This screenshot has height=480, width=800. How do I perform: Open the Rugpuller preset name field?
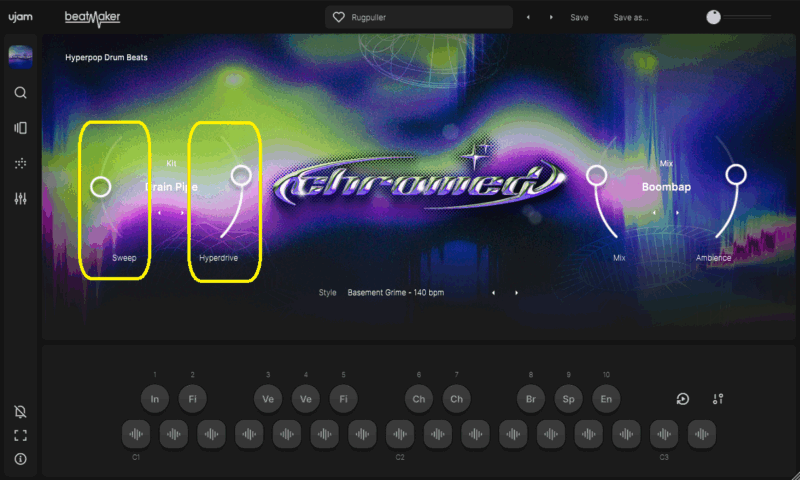(x=419, y=17)
